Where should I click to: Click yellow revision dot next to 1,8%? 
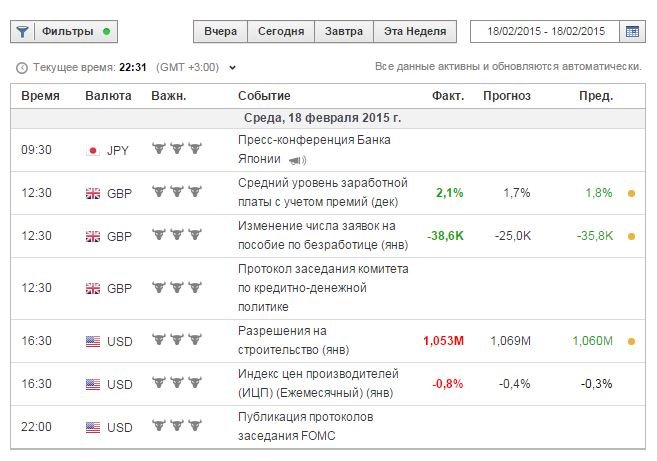tap(631, 193)
